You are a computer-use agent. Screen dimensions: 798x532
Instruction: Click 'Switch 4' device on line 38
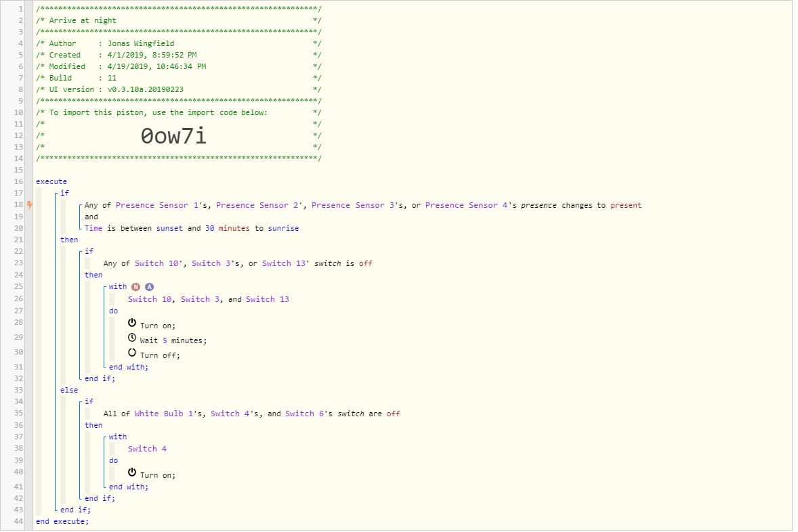pos(147,449)
